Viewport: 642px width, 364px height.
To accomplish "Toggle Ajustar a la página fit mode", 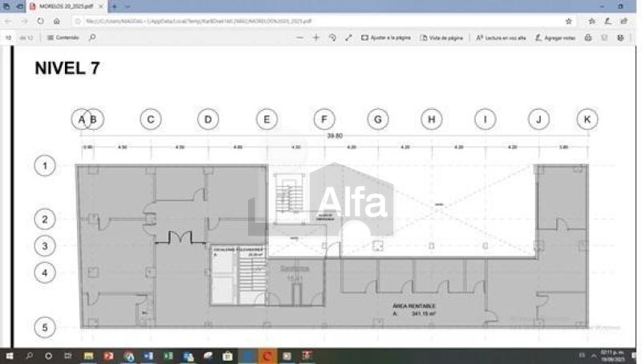I will [x=386, y=38].
